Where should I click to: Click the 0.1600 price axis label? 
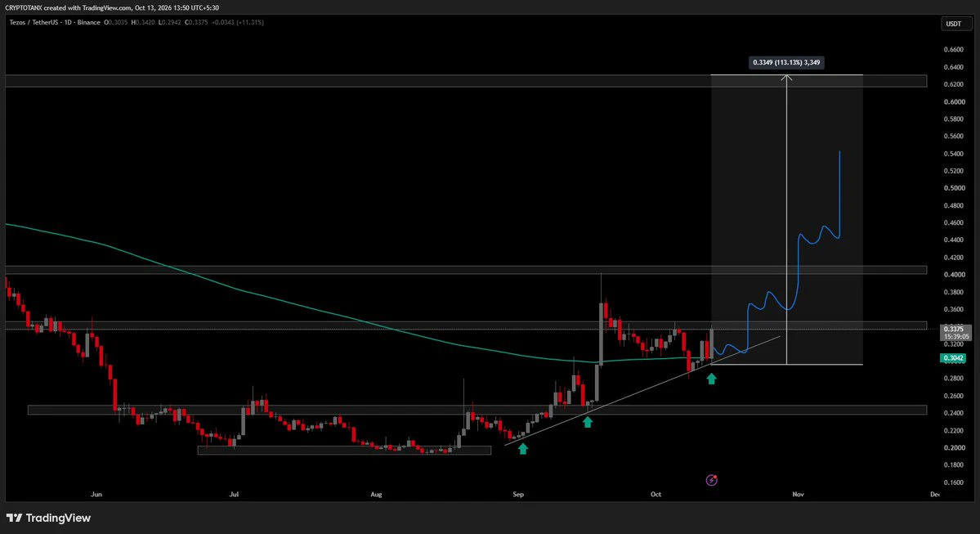pos(953,482)
